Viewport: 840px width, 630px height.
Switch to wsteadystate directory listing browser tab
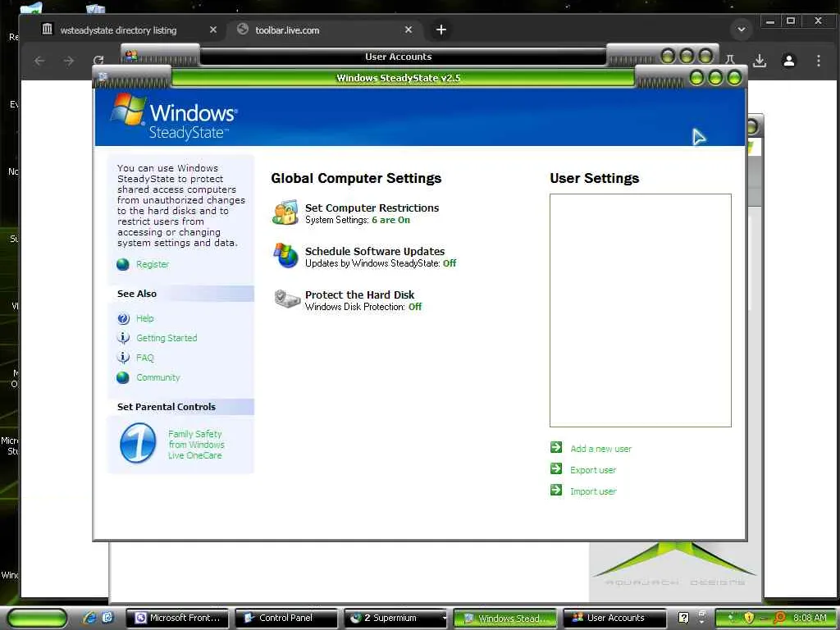click(x=118, y=30)
